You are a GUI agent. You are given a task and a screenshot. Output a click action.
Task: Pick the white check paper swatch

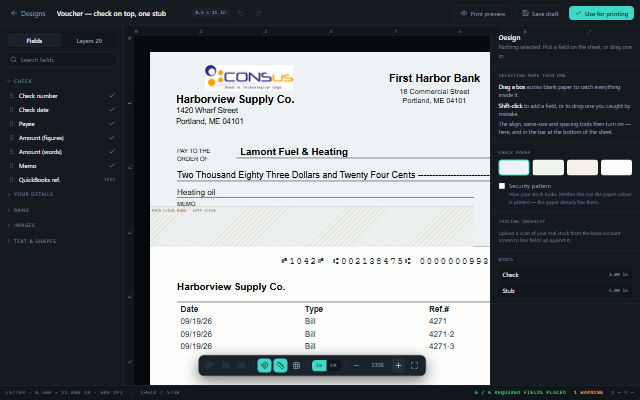tap(616, 167)
